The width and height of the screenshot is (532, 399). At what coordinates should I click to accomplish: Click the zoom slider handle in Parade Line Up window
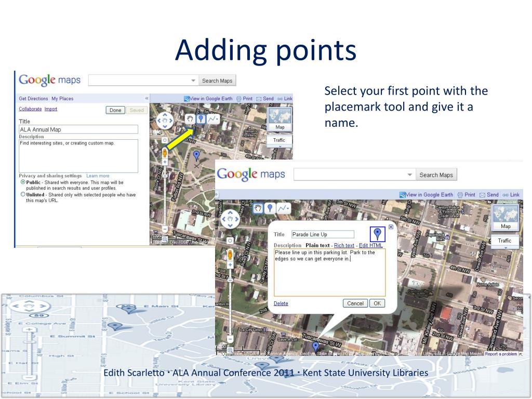coord(230,281)
